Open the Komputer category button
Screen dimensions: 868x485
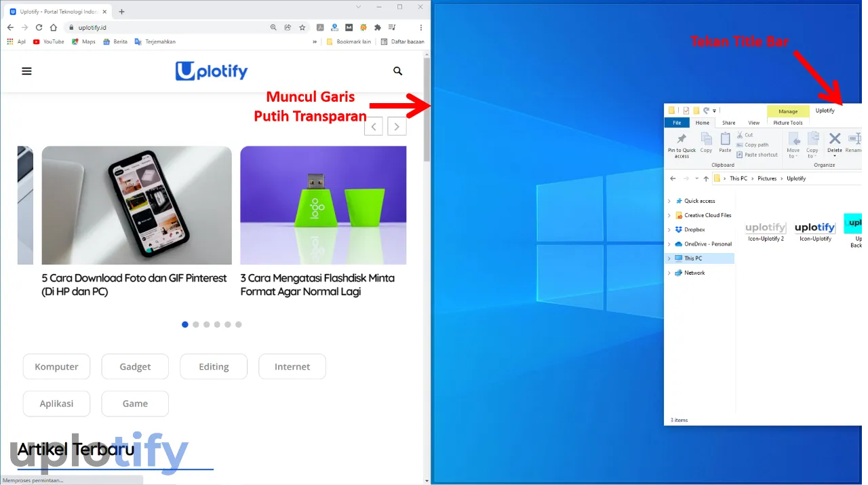(57, 367)
